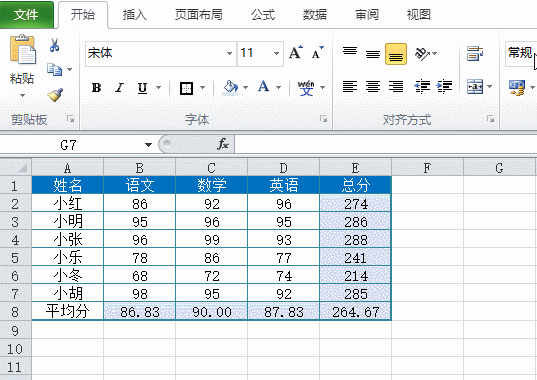Select the 小乐 name cell
Image resolution: width=537 pixels, height=380 pixels.
click(67, 257)
